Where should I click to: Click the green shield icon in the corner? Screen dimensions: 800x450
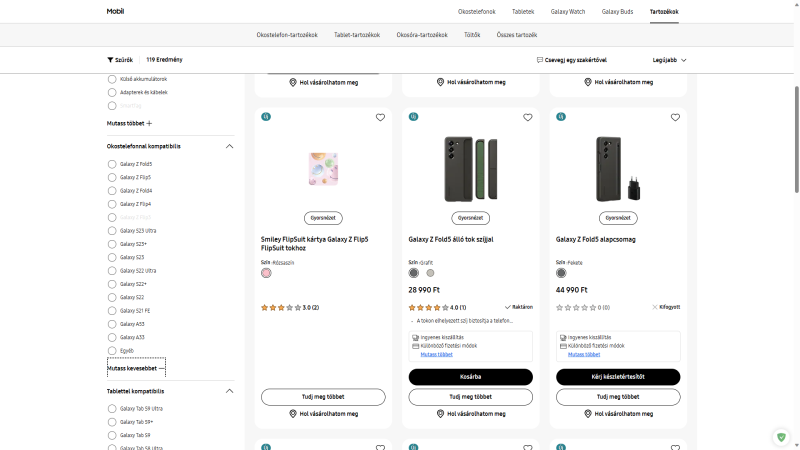tap(781, 437)
